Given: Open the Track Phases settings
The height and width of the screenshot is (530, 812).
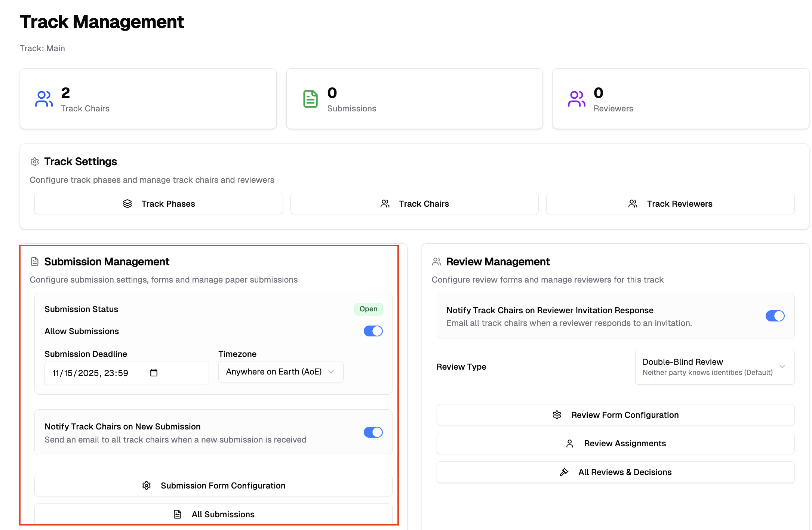Looking at the screenshot, I should 159,204.
